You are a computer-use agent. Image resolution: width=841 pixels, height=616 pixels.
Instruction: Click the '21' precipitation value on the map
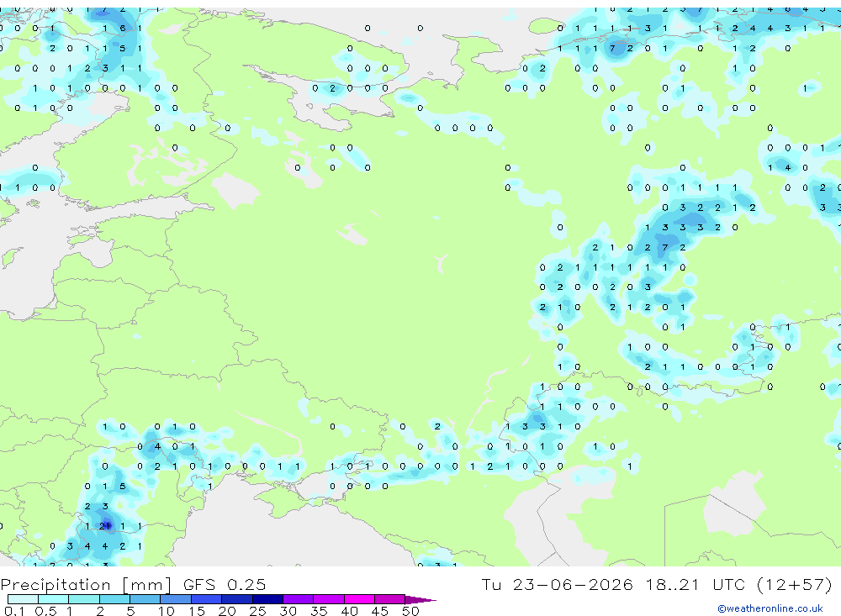point(105,526)
